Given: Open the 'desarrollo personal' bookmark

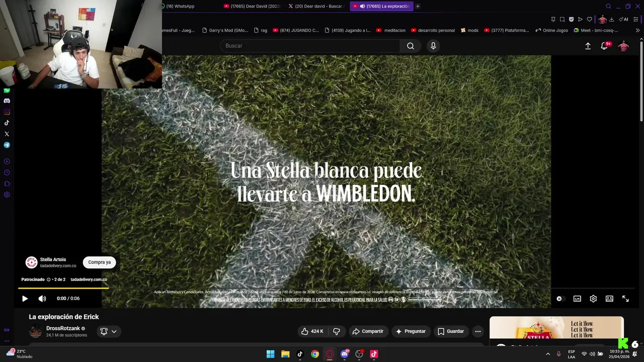Looking at the screenshot, I should point(433,30).
